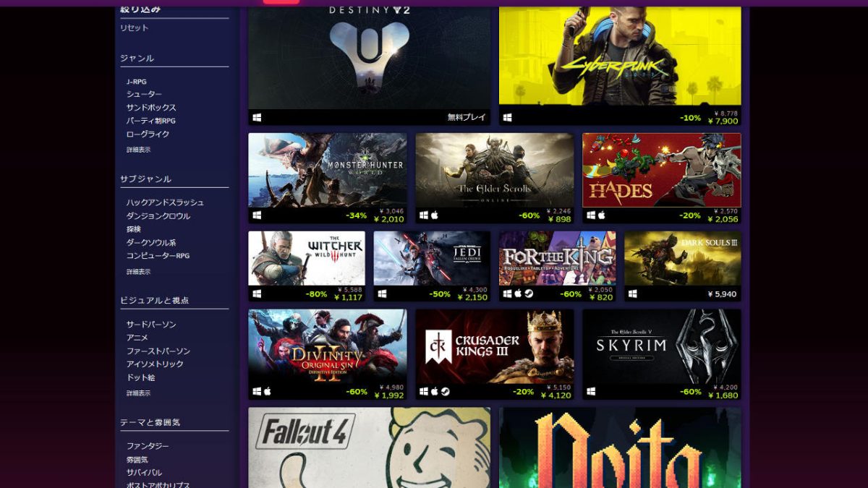Open the Dark Souls III thumbnail
This screenshot has width=868, height=488.
pos(683,258)
